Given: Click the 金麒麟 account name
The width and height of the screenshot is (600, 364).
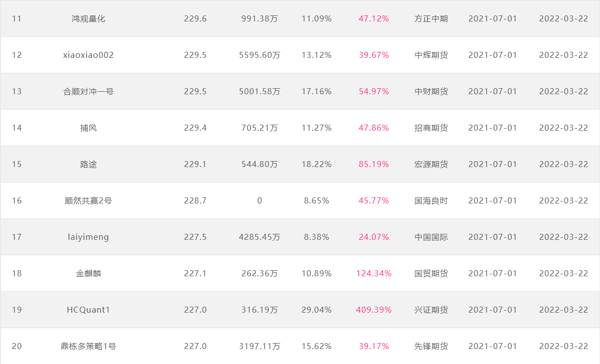Looking at the screenshot, I should click(88, 274).
